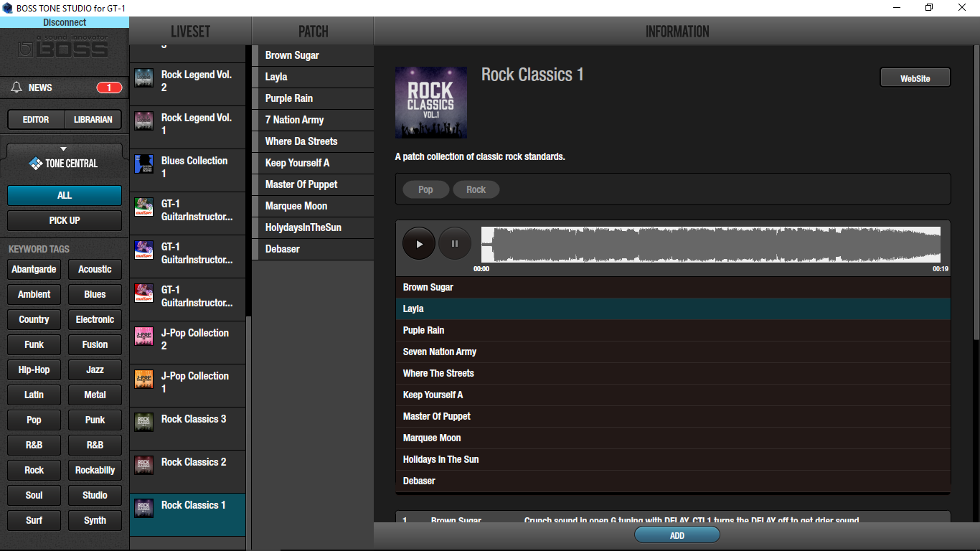Select the HolydaysInTheSun patch
This screenshot has width=980, height=551.
[314, 227]
